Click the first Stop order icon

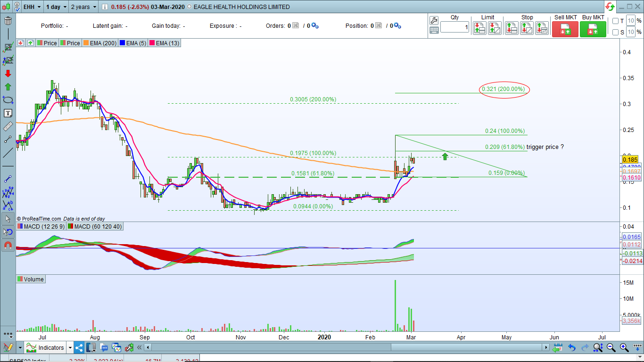(512, 28)
